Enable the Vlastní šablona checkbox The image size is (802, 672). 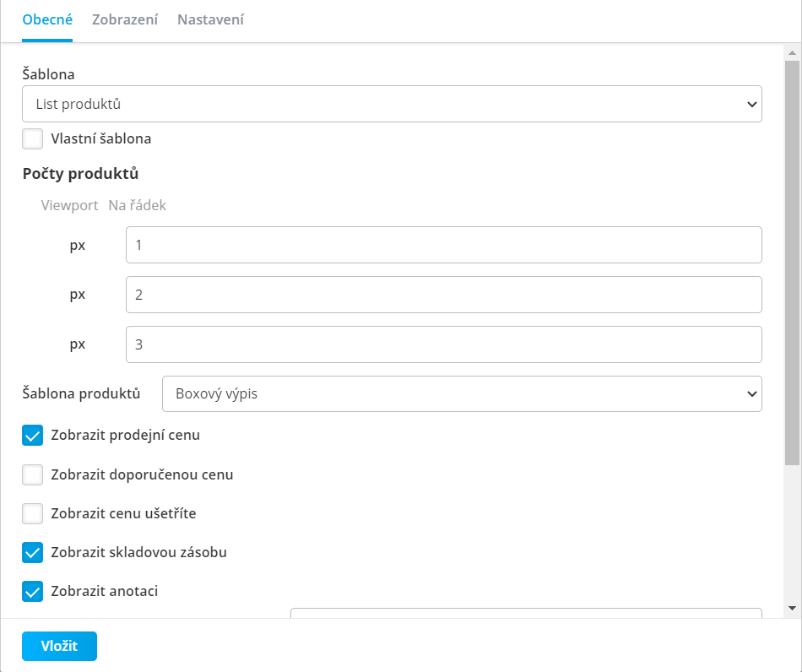tap(32, 138)
